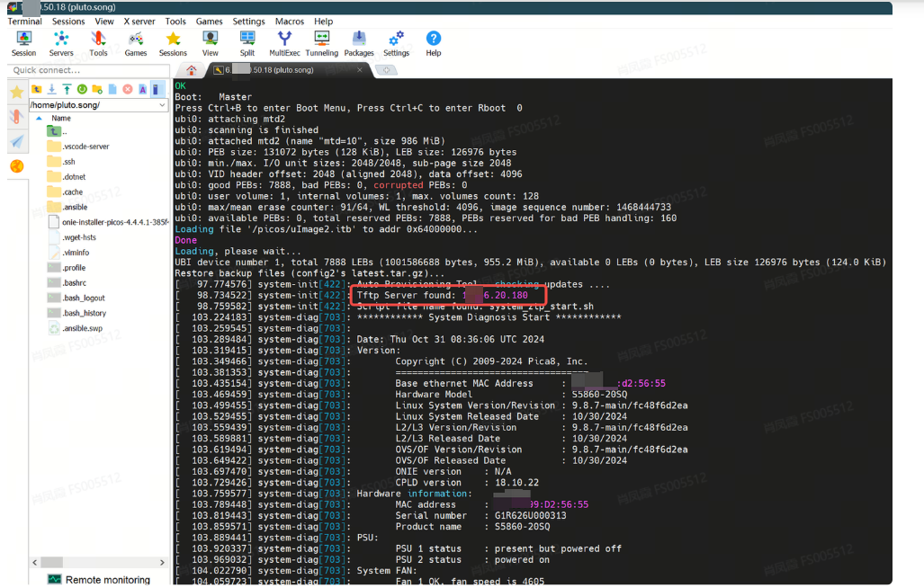
Task: Toggle follow terminal folder in SFTP toolbar
Action: tap(157, 89)
